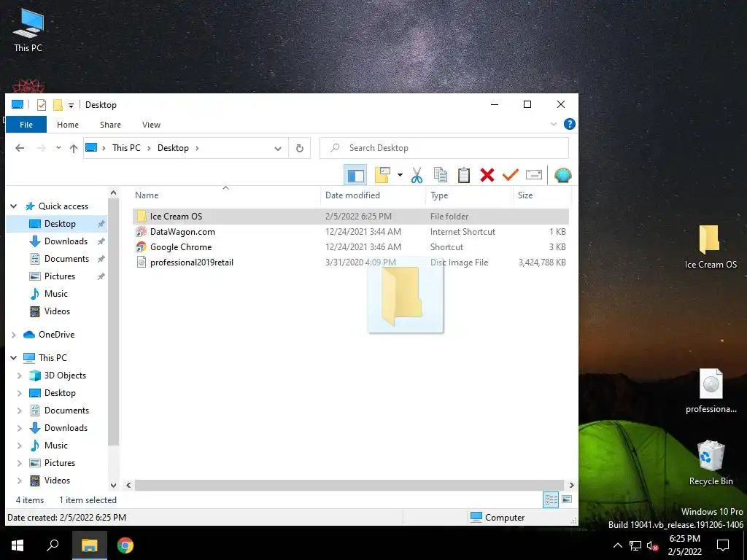The height and width of the screenshot is (560, 747).
Task: Switch to the details view button
Action: click(551, 499)
